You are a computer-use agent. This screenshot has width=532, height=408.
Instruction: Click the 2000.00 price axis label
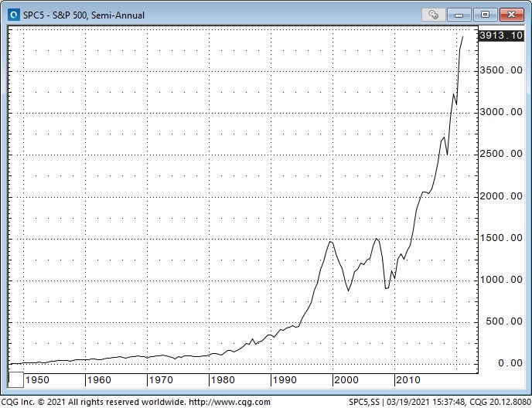pos(501,196)
